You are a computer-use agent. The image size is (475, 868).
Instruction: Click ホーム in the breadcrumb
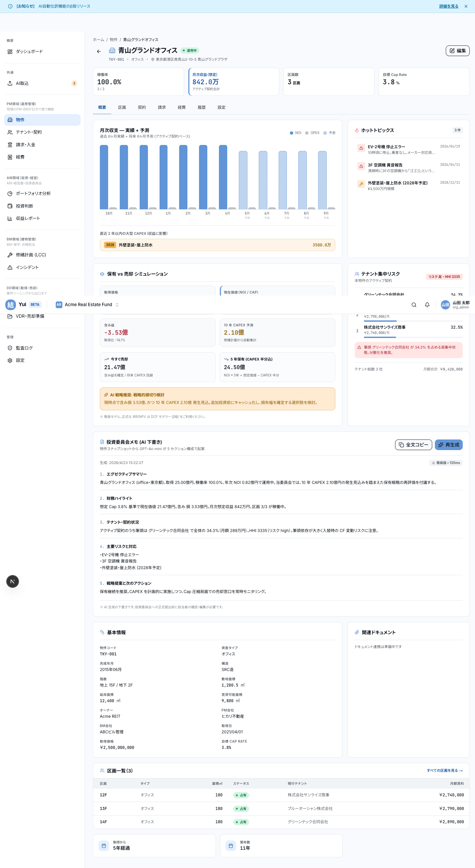click(x=99, y=40)
